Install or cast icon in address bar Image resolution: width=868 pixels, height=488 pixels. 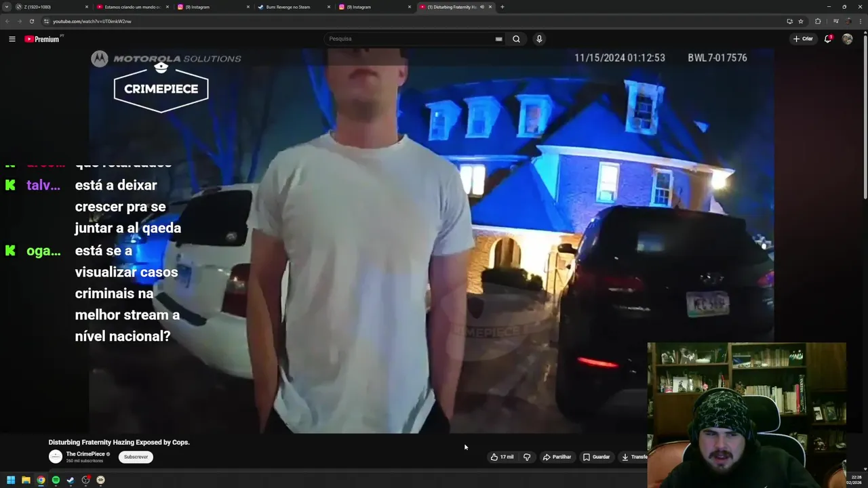pyautogui.click(x=789, y=21)
